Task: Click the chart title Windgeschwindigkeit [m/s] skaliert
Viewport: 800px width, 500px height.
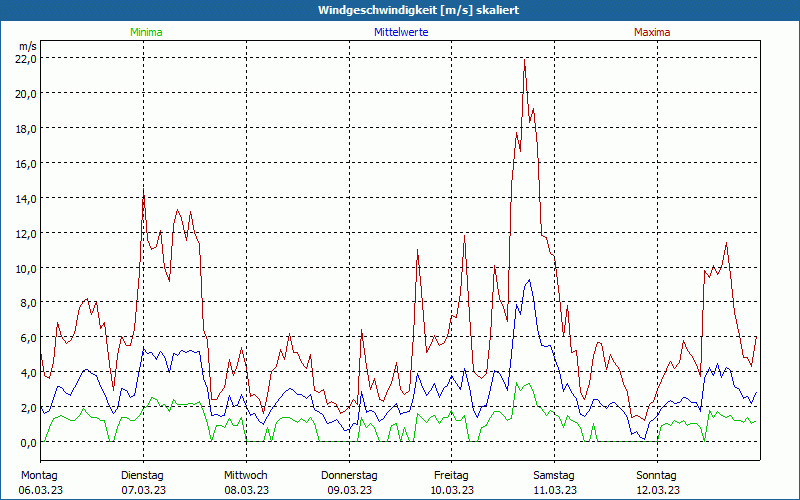Action: 418,10
